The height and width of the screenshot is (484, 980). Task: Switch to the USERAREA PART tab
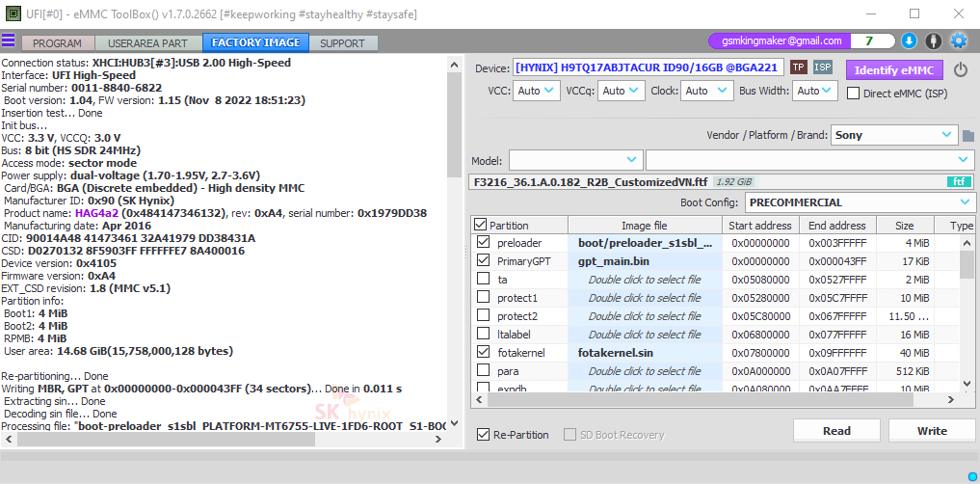pyautogui.click(x=148, y=43)
